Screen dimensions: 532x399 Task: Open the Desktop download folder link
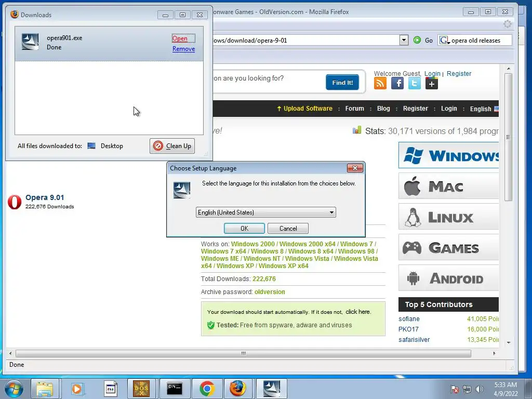112,146
